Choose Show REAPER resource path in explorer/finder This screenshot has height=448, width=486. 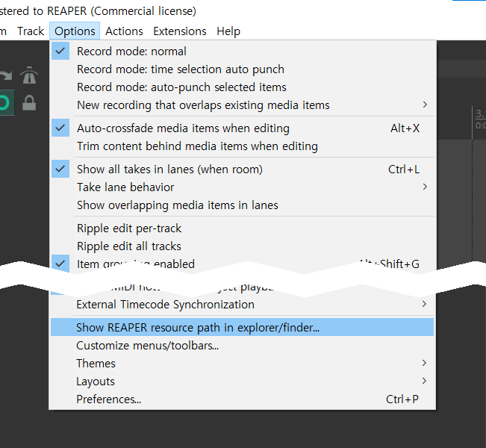point(243,327)
